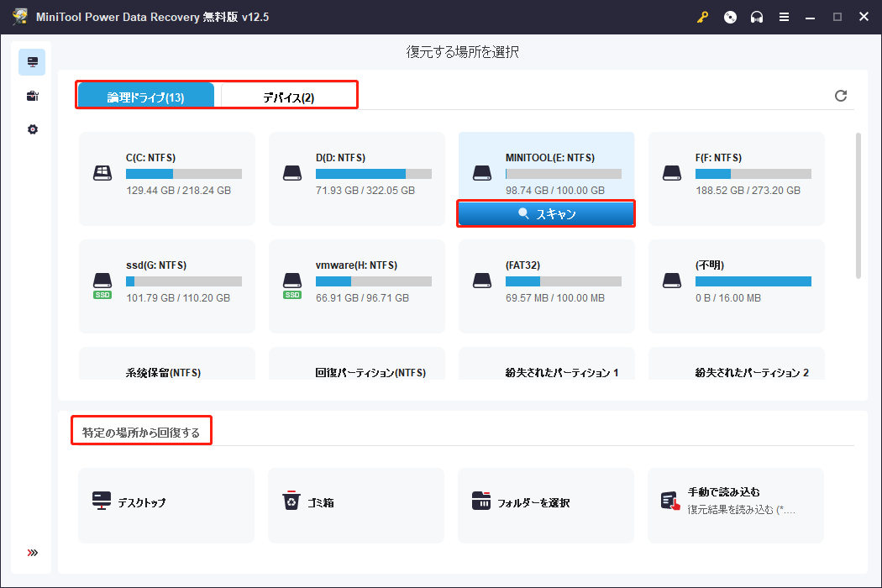Viewport: 882px width, 588px height.
Task: Click the 69.57 MB / 100.00 MB size text
Action: tap(555, 297)
